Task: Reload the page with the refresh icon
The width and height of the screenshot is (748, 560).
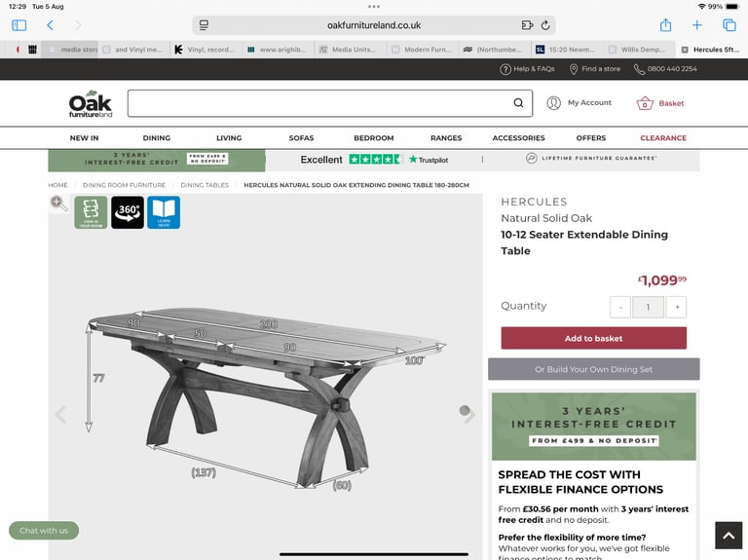Action: [545, 25]
